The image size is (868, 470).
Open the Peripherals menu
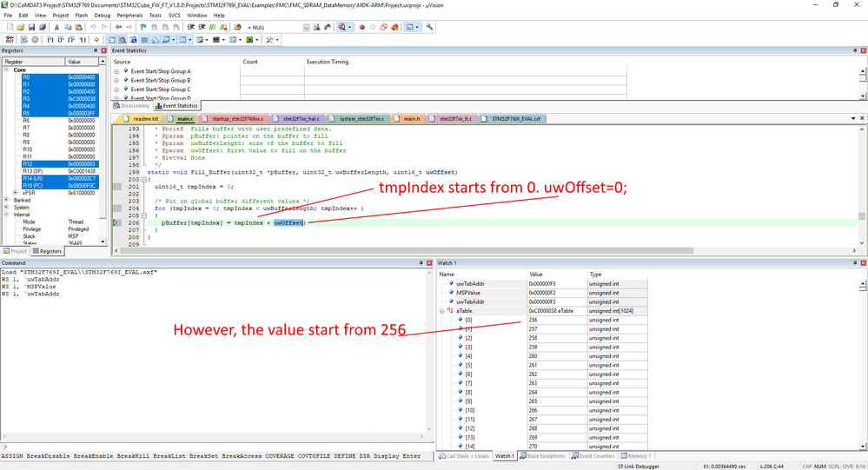pyautogui.click(x=129, y=15)
